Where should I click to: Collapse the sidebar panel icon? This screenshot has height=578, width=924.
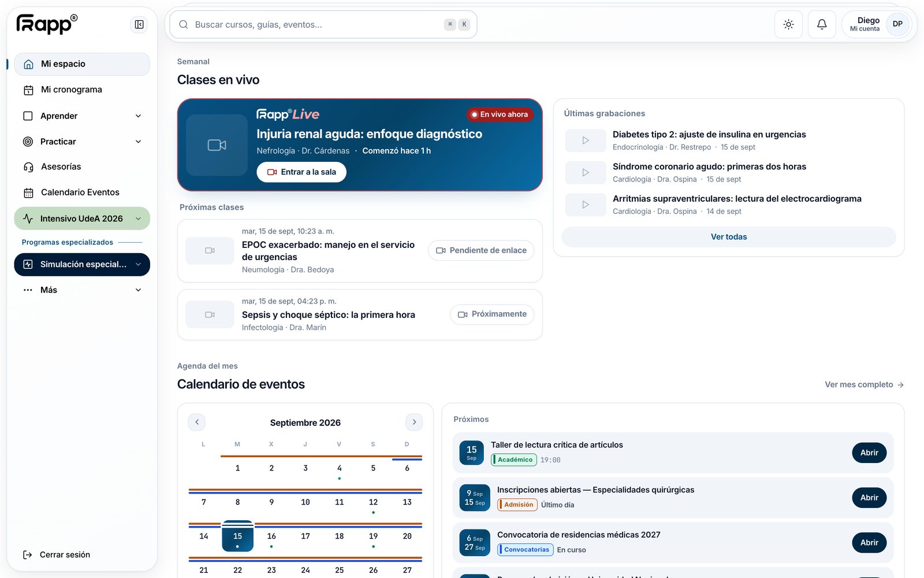click(139, 24)
